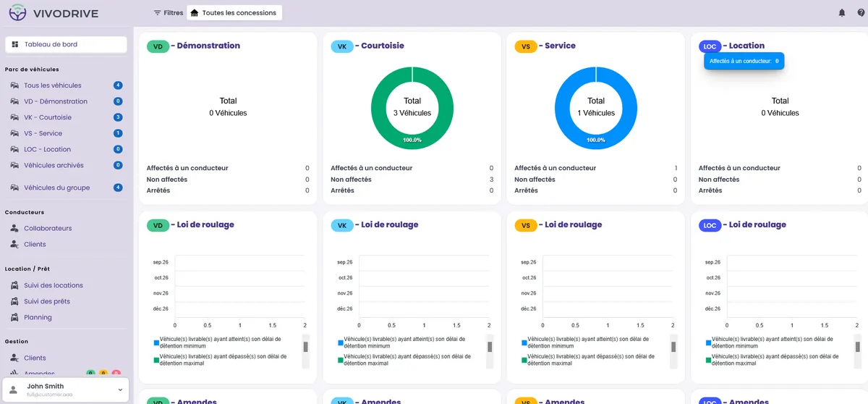Screen dimensions: 868x404
Task: Click the car icon beside Véhicules du groupe
Action: [x=15, y=188]
